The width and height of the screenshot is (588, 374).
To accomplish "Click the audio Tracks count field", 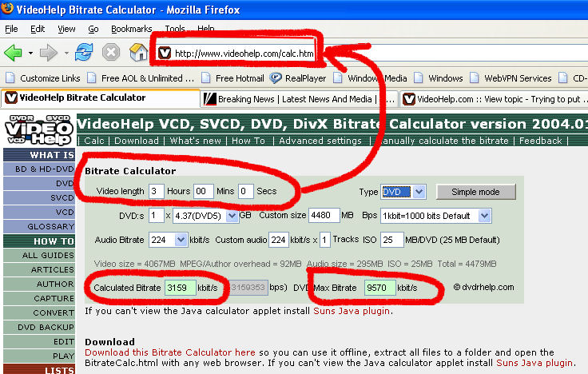I will pyautogui.click(x=324, y=240).
